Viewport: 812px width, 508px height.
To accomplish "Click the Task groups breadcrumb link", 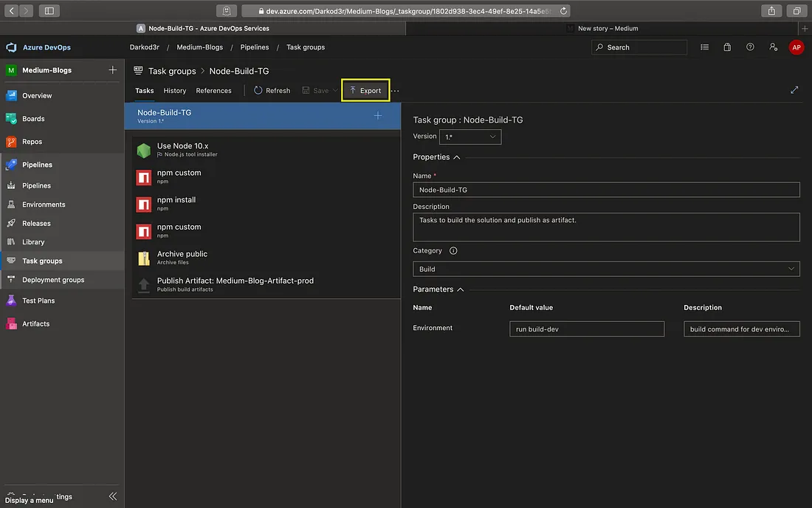I will coord(306,47).
